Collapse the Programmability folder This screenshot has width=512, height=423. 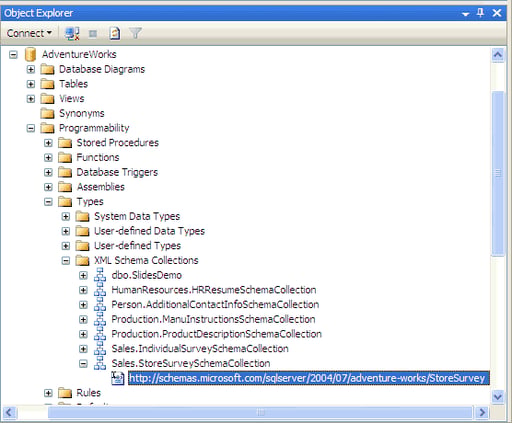(31, 128)
